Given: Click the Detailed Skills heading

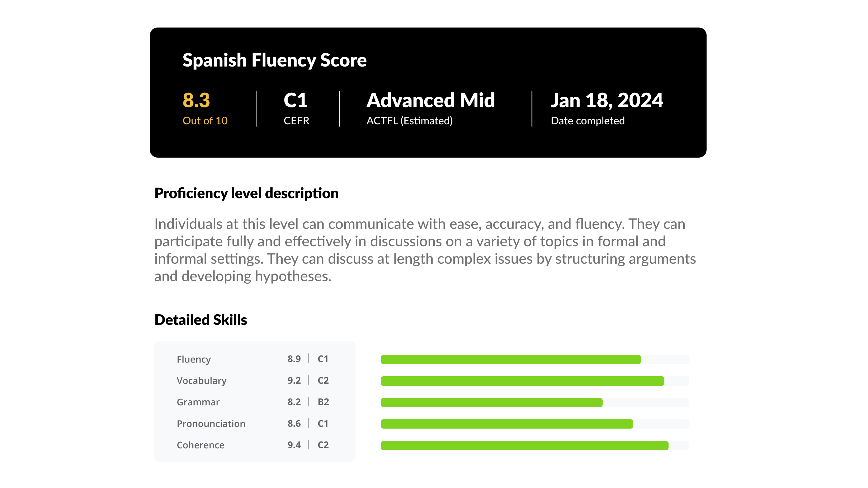Looking at the screenshot, I should coord(201,320).
